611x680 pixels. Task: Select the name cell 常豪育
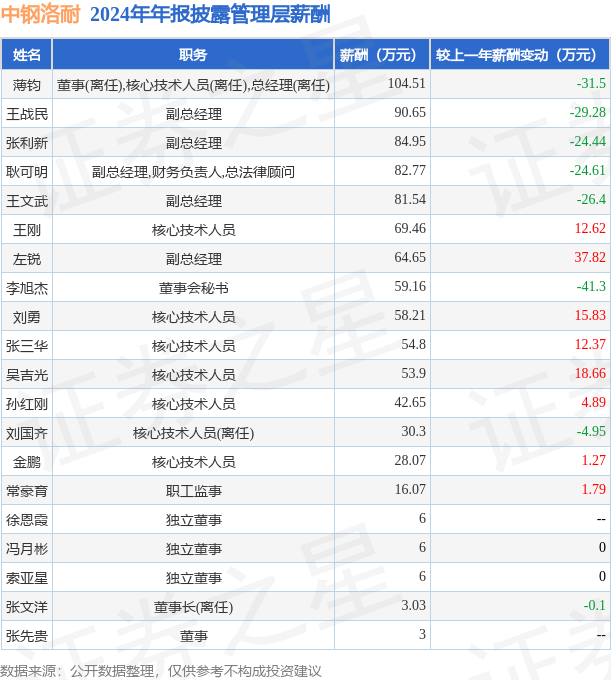[26, 492]
